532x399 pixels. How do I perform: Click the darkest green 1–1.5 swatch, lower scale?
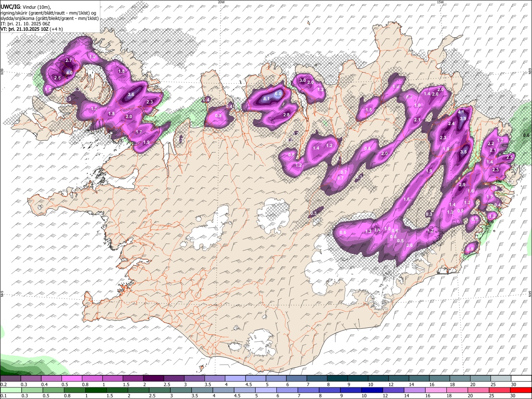pos(96,390)
